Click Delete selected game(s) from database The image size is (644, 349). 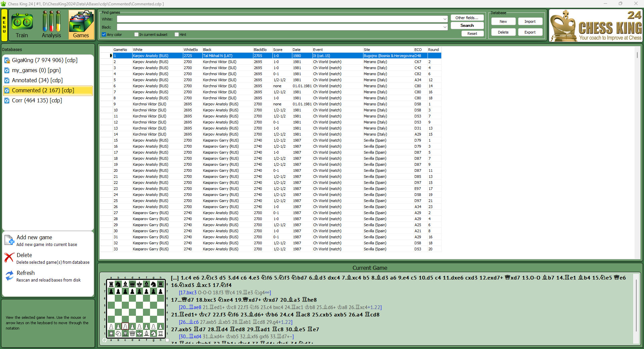tap(53, 262)
